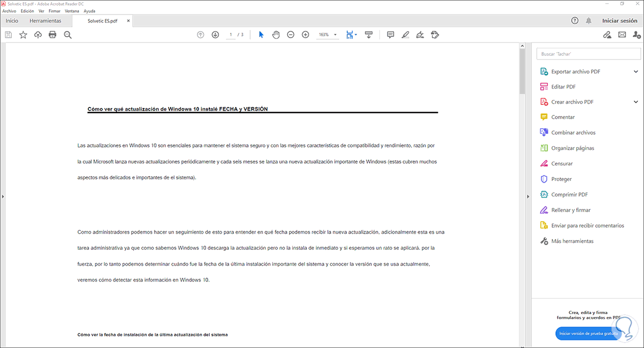Viewport: 644px width, 348px height.
Task: Expand Exportar archivo PDF chevron
Action: (636, 71)
